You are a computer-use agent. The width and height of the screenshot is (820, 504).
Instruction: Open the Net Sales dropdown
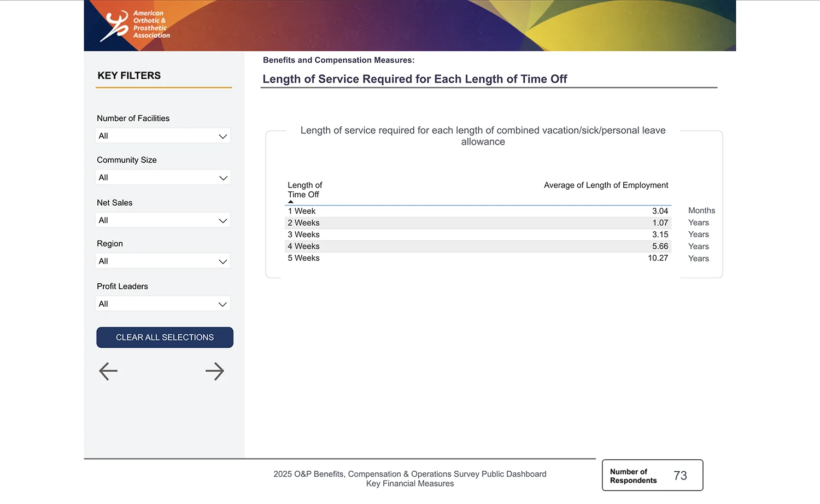[163, 220]
